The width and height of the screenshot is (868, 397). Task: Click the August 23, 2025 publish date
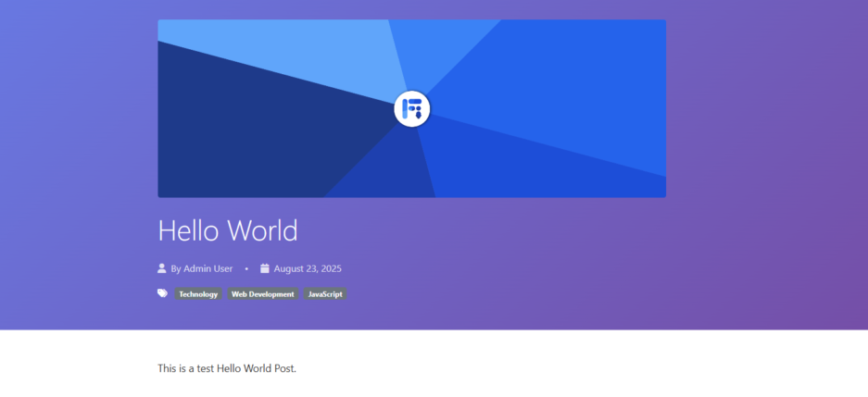click(308, 268)
